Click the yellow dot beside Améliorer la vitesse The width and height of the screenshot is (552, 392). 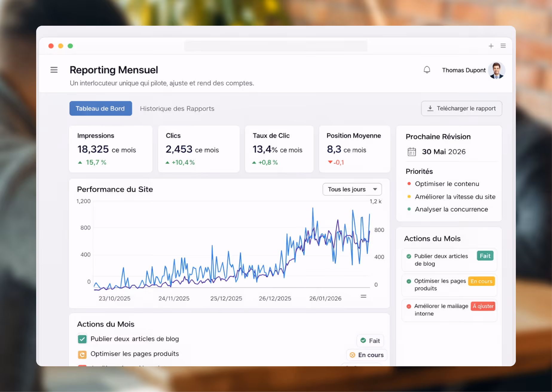point(409,196)
